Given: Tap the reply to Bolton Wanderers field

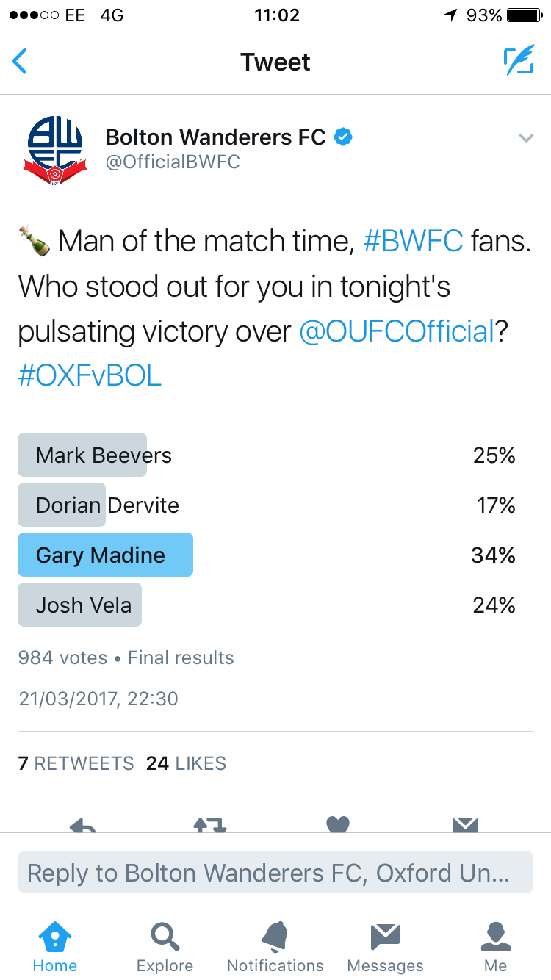Looking at the screenshot, I should (275, 873).
